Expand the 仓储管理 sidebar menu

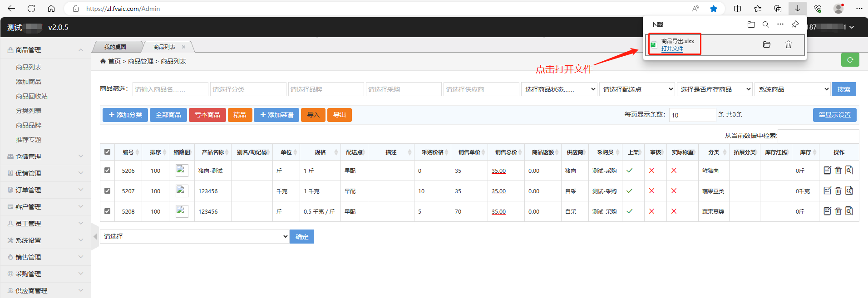[x=45, y=156]
